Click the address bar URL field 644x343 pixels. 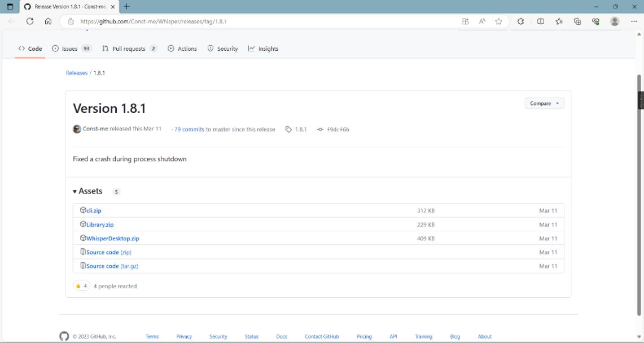tap(263, 21)
